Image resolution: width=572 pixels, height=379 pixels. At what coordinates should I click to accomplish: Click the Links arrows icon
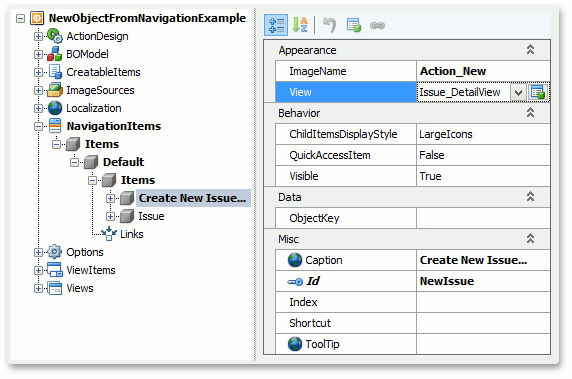tap(109, 233)
